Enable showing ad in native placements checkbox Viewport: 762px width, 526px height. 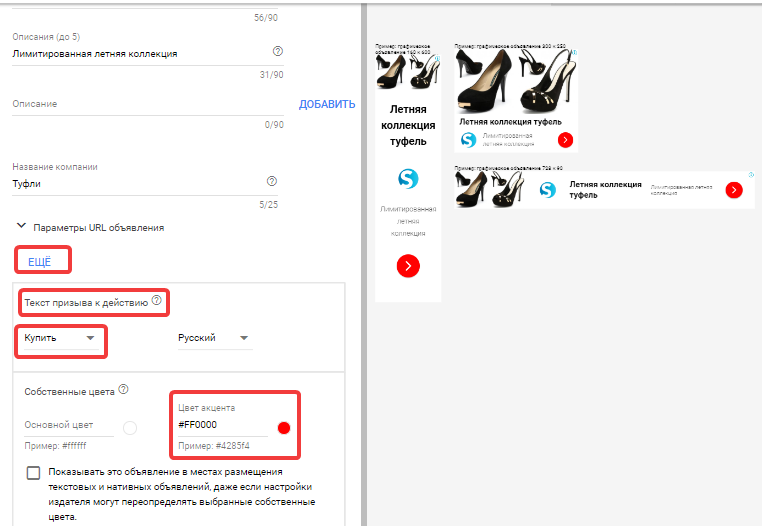click(33, 473)
